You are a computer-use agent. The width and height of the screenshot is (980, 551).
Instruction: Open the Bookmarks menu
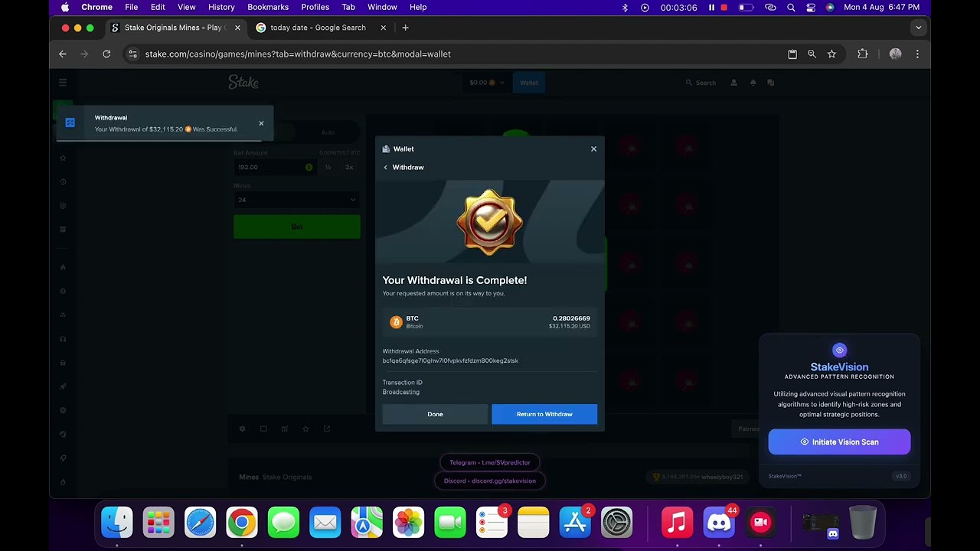[x=268, y=7]
